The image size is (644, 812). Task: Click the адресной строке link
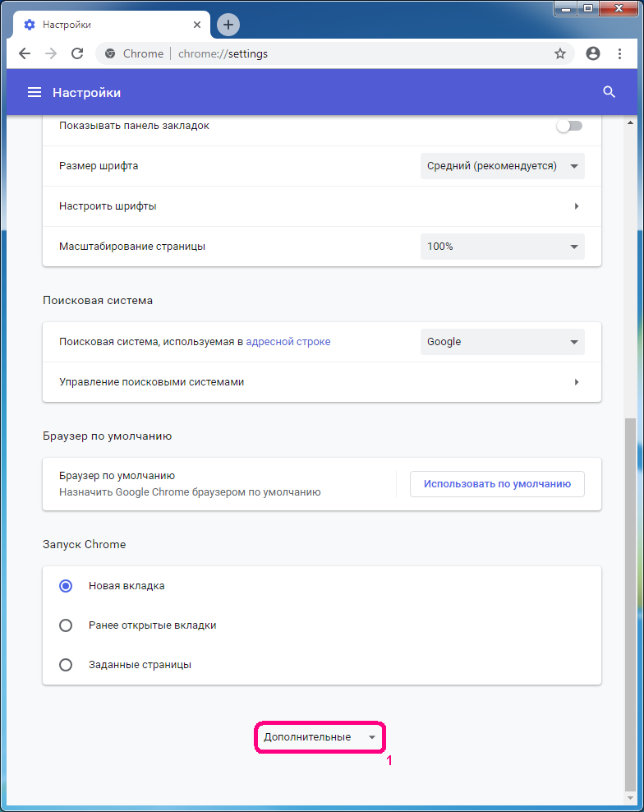(x=288, y=342)
